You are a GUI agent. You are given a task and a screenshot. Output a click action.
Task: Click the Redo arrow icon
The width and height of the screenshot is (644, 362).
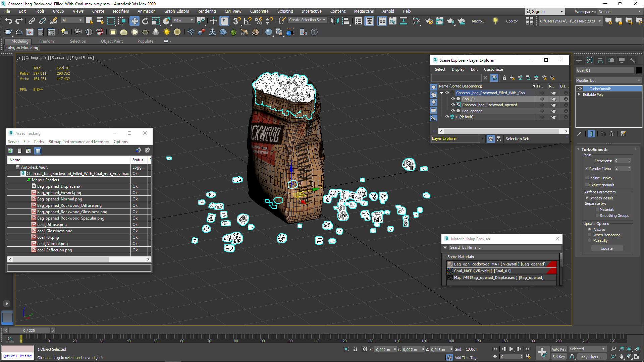click(19, 21)
